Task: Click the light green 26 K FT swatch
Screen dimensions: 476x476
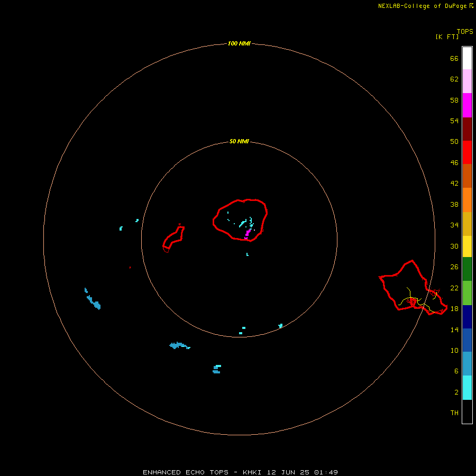Action: pos(467,293)
